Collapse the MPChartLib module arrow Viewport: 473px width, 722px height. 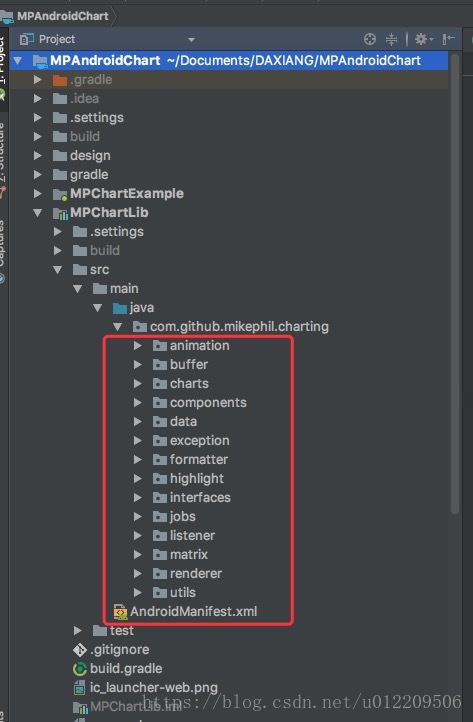point(38,213)
